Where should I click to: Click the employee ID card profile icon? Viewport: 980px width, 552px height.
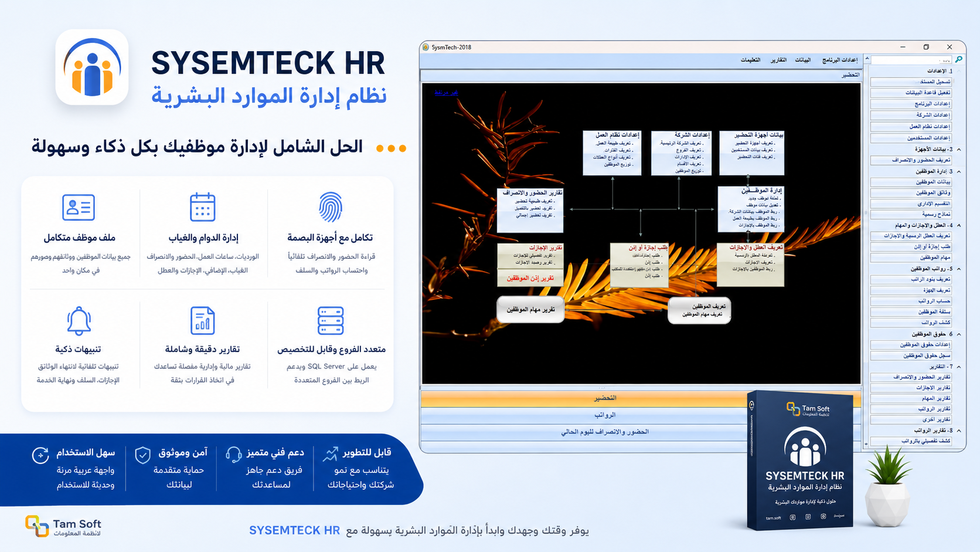79,207
